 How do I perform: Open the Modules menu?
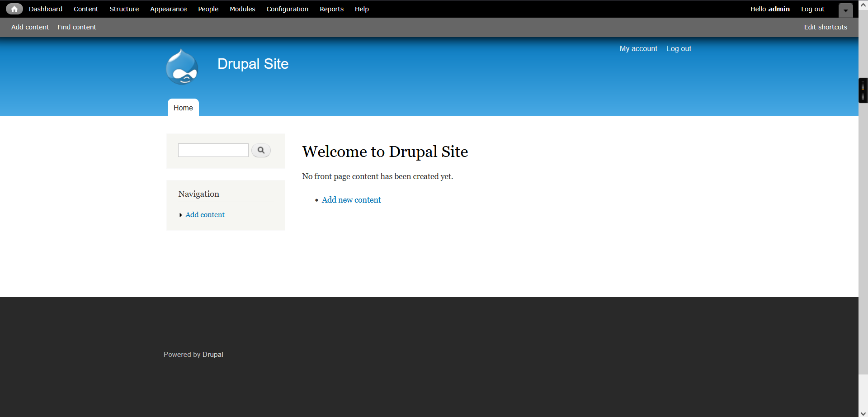tap(242, 9)
